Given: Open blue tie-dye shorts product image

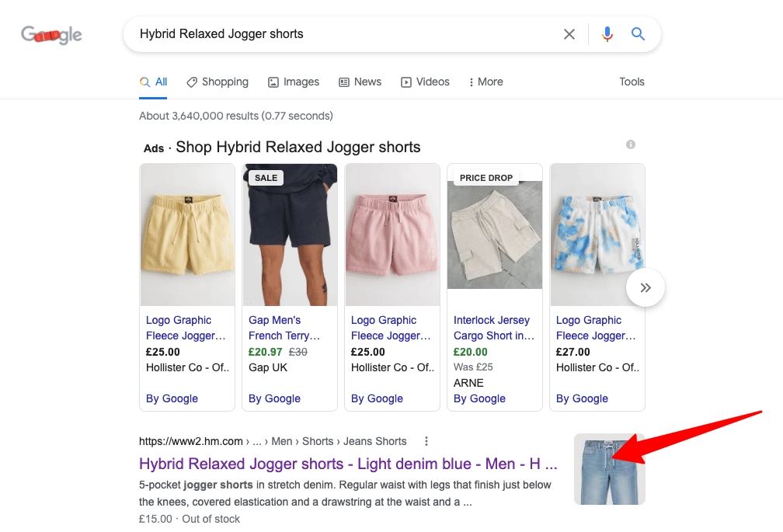Looking at the screenshot, I should click(597, 235).
